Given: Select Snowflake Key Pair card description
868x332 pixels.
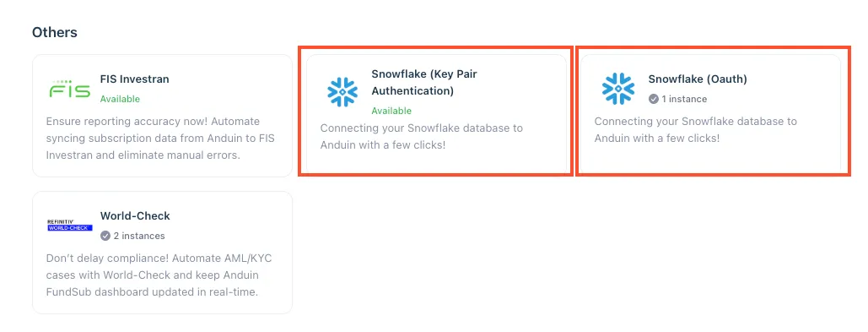Looking at the screenshot, I should [422, 137].
